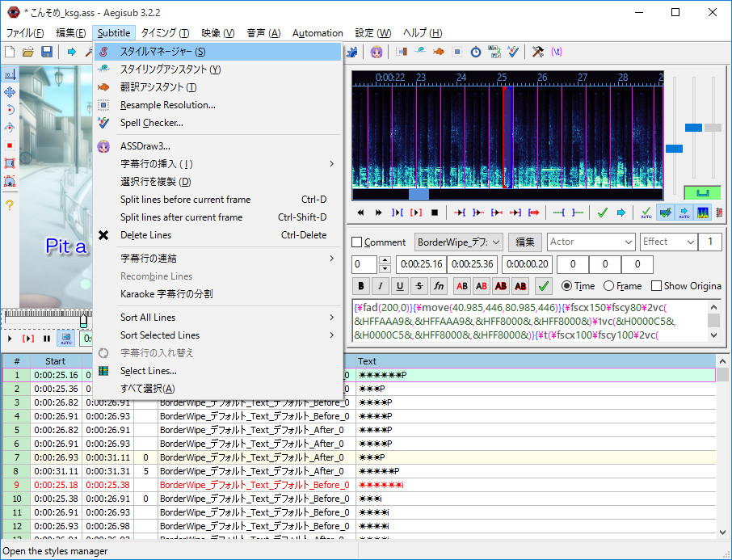Select the Rectangle clip tool
This screenshot has width=732, height=560.
click(x=10, y=163)
